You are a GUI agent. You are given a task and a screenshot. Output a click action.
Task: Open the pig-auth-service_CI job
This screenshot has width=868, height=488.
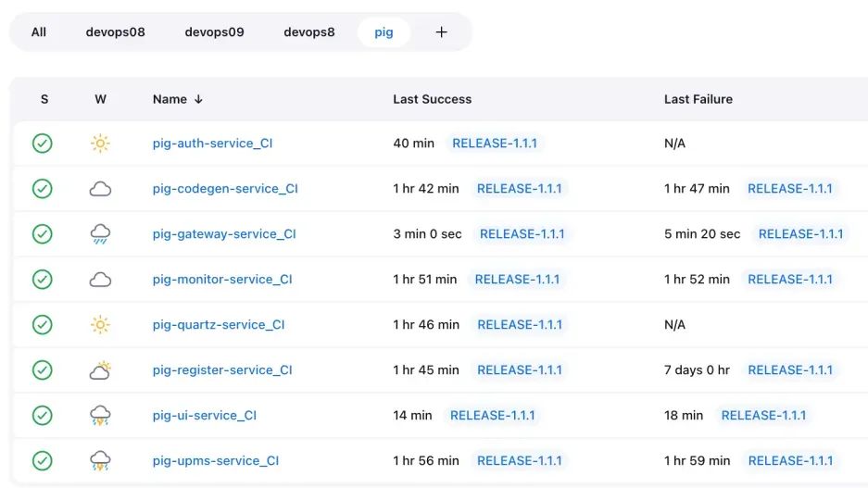pos(212,144)
